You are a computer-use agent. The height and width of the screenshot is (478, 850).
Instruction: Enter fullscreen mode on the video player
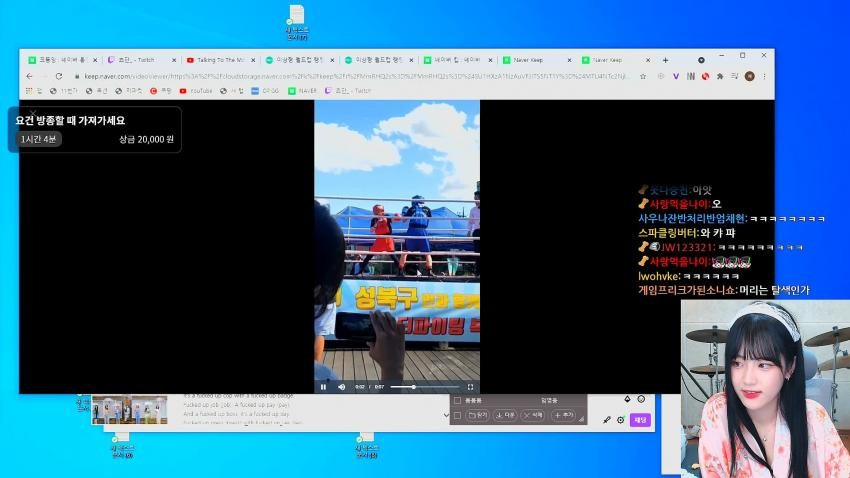click(x=470, y=387)
